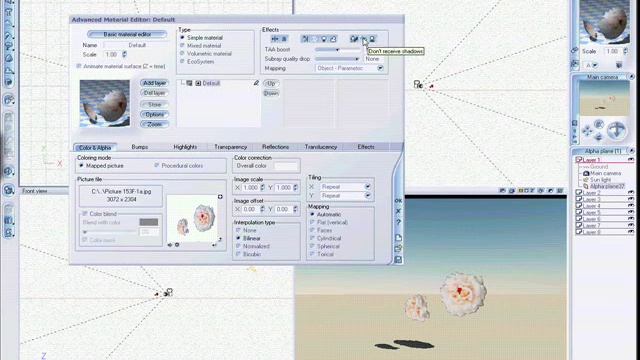This screenshot has height=360, width=640.
Task: Toggle visibility of Layer 2
Action: point(631,193)
